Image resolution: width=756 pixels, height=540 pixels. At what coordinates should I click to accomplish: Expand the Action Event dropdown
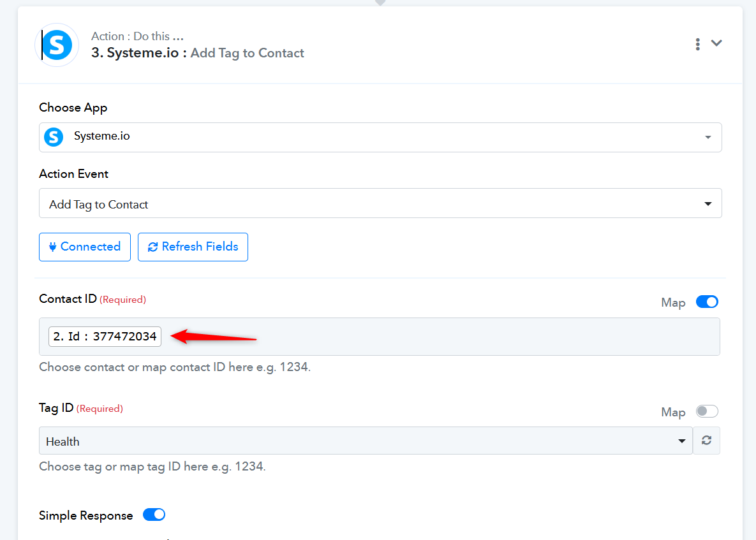coord(708,204)
